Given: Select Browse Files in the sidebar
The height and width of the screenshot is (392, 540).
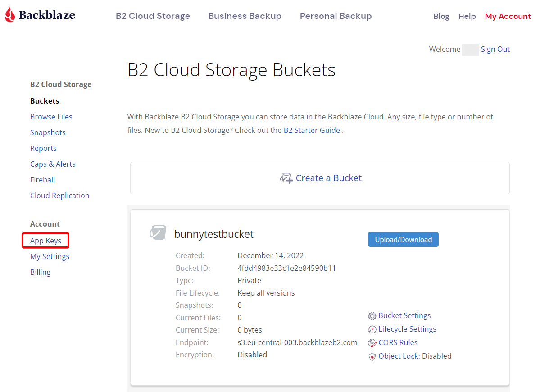Looking at the screenshot, I should tap(51, 117).
